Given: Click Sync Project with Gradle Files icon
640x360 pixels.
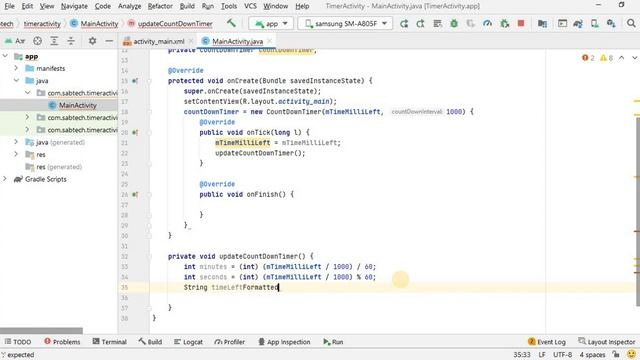Looking at the screenshot, I should (578, 24).
